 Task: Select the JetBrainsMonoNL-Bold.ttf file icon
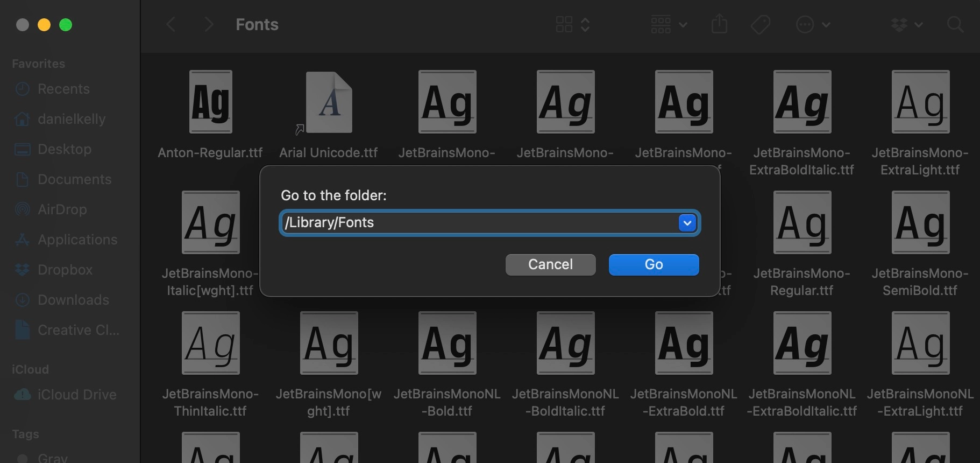[447, 343]
